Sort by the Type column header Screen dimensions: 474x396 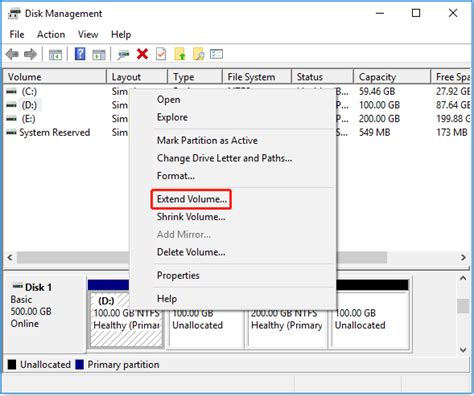click(x=195, y=77)
